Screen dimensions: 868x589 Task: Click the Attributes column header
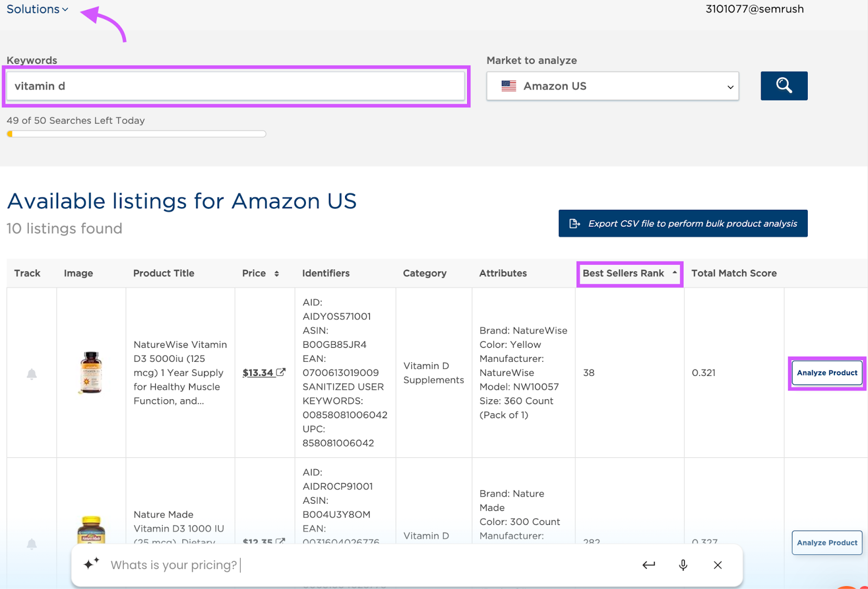coord(503,273)
